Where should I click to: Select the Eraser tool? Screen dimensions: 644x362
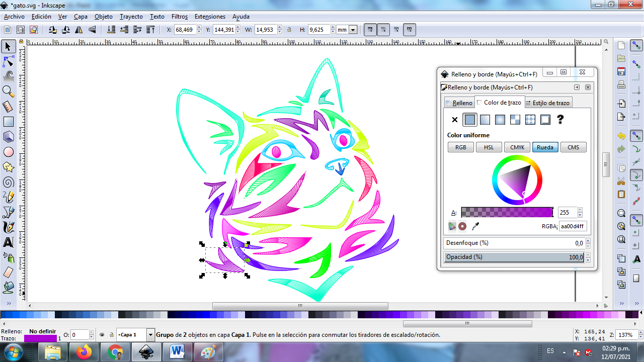(x=8, y=273)
